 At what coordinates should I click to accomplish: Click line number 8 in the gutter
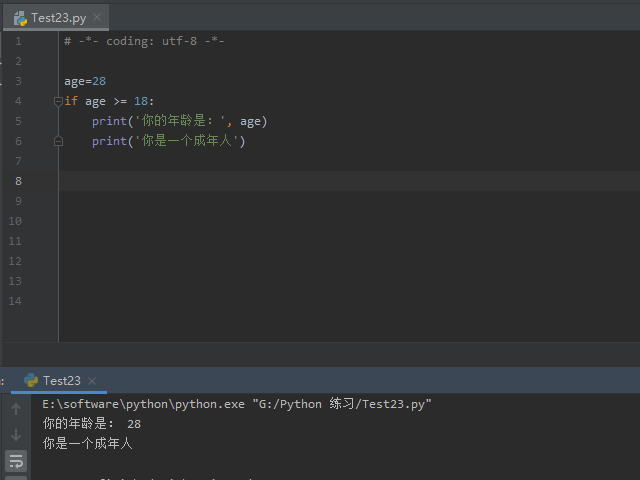coord(18,181)
